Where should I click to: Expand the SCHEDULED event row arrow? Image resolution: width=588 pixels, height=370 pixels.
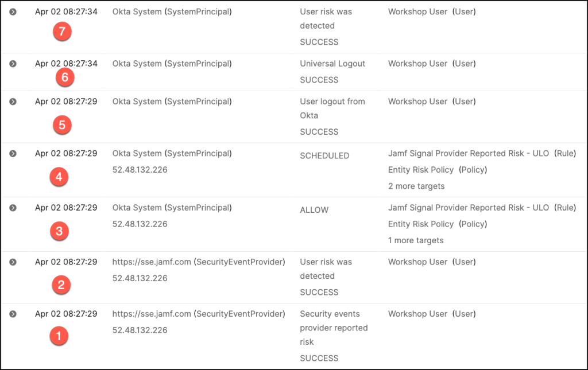(13, 154)
